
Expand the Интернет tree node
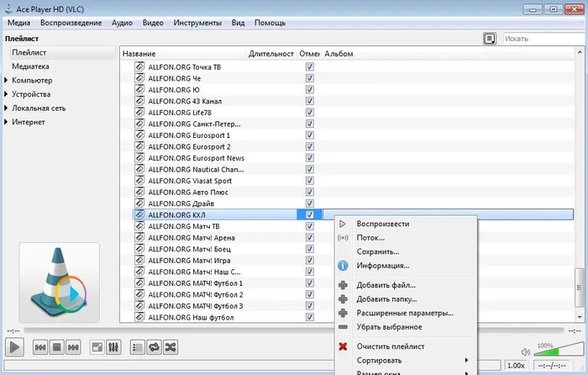(x=6, y=122)
